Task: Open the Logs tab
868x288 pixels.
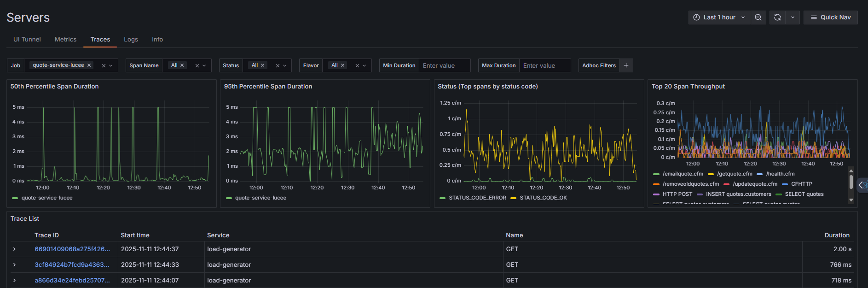Action: tap(131, 40)
